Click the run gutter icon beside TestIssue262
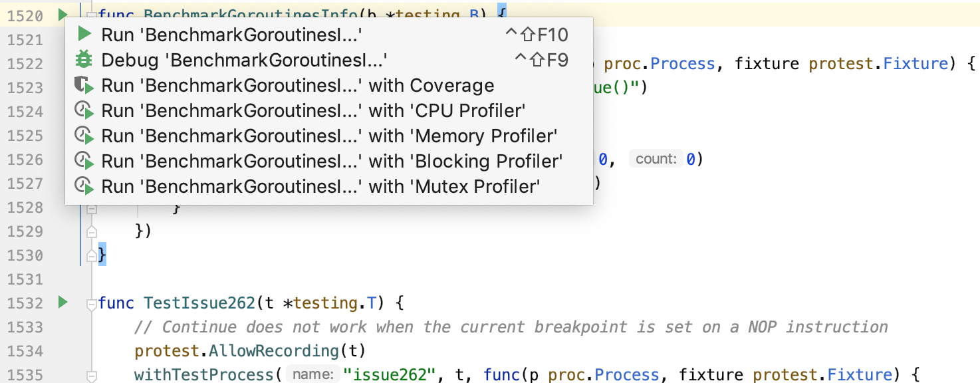The height and width of the screenshot is (383, 980). (x=62, y=303)
